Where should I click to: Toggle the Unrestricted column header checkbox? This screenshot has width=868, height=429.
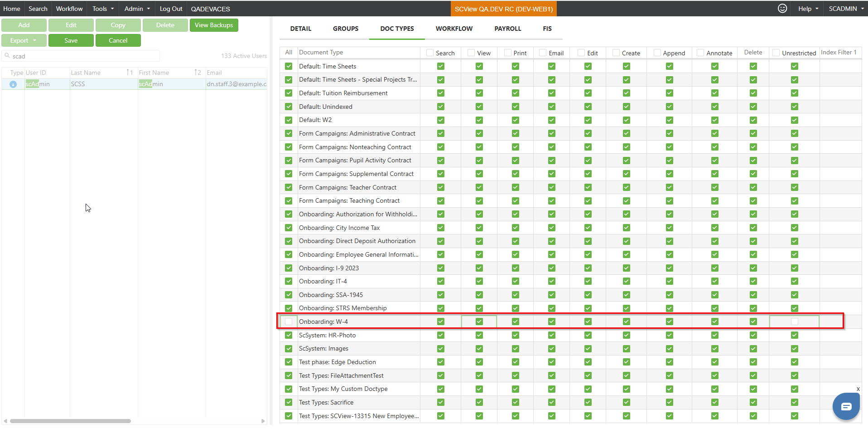(776, 53)
